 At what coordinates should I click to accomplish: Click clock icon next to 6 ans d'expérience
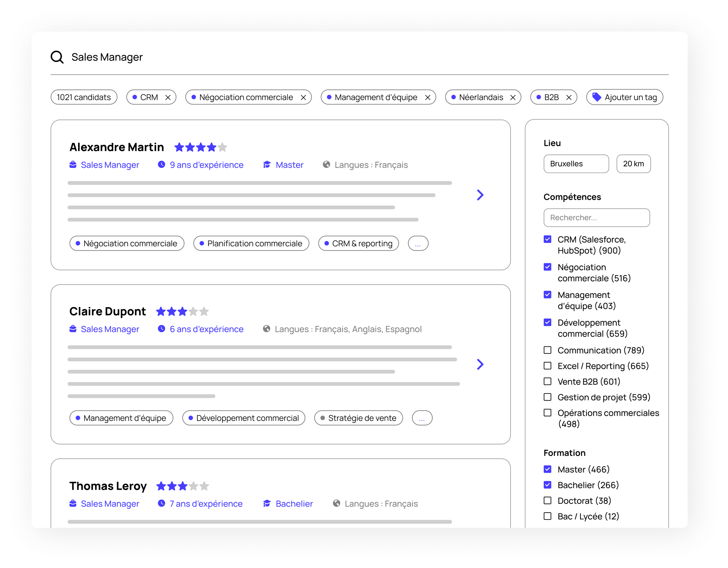point(162,329)
